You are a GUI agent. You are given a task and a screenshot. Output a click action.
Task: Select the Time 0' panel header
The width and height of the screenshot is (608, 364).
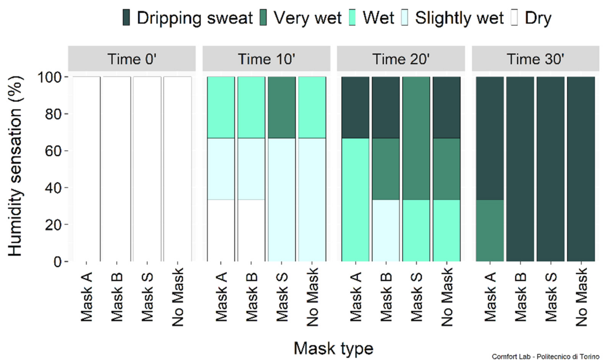(x=132, y=59)
